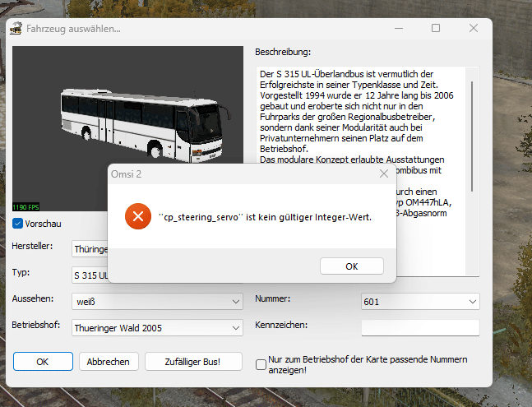Click the Beschreibung text scrollbar

(x=471, y=132)
